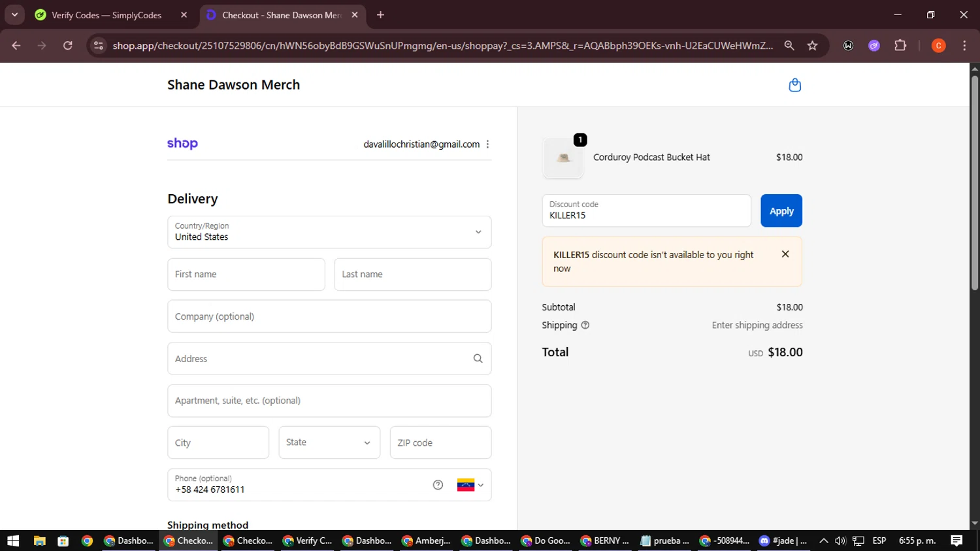Viewport: 980px width, 551px height.
Task: Click the Company (optional) field
Action: click(x=329, y=316)
